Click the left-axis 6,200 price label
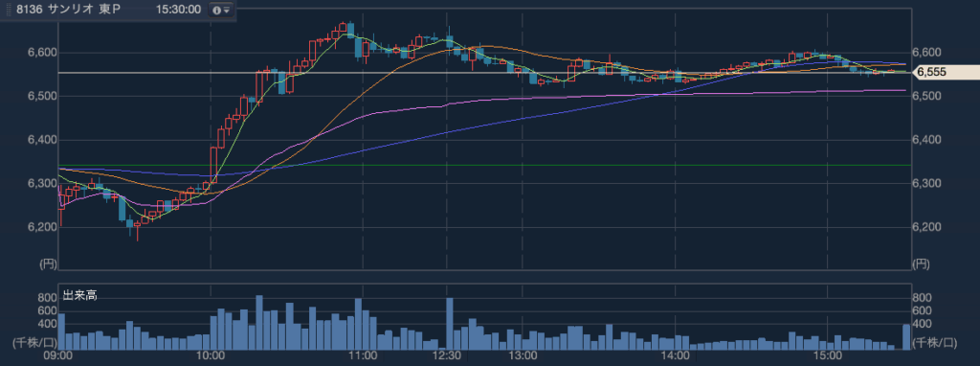The width and height of the screenshot is (980, 366). coord(42,227)
